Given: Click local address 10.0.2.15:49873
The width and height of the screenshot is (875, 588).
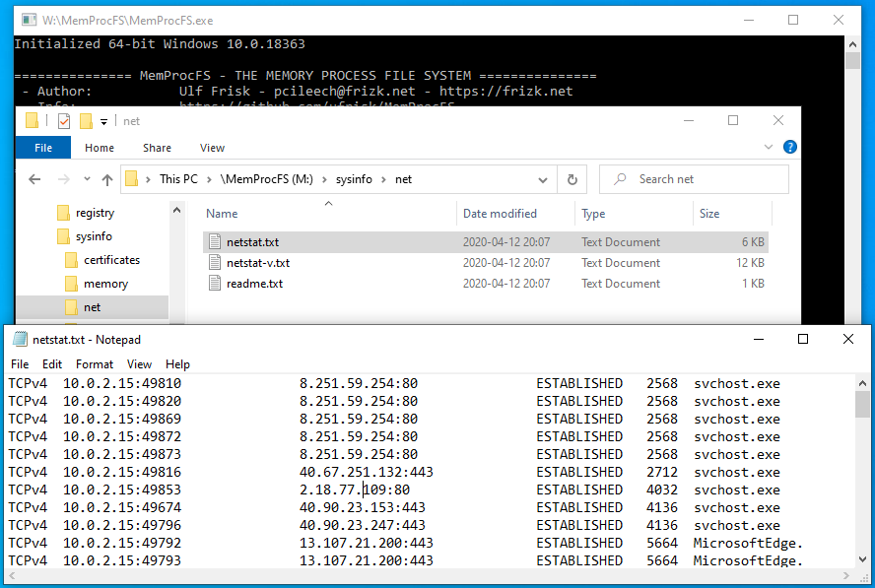Looking at the screenshot, I should coord(121,454).
